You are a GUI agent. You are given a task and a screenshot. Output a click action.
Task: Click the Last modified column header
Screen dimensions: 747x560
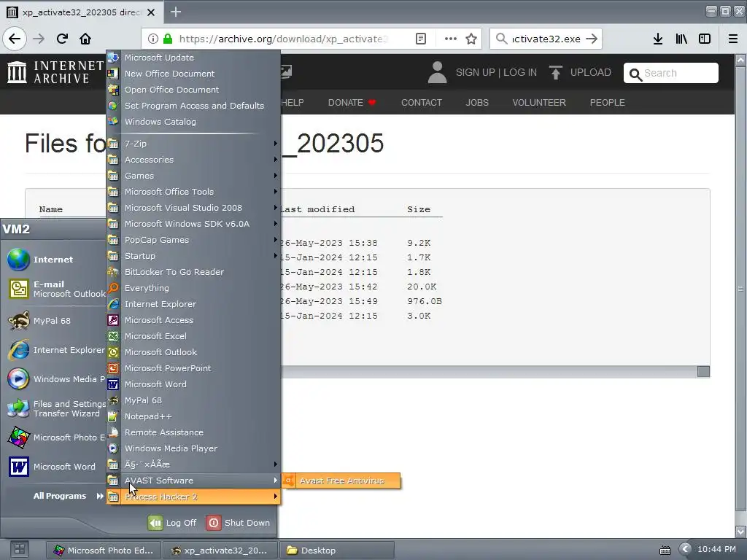click(317, 209)
